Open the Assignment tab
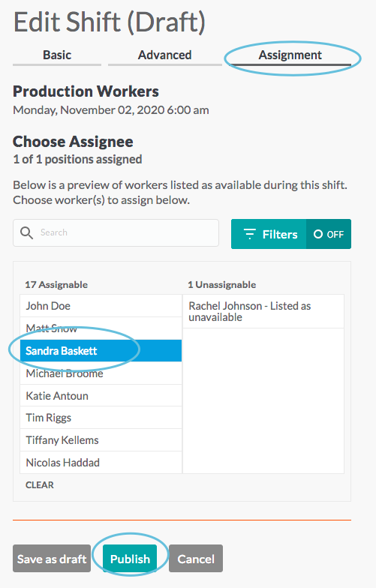376x588 pixels. pos(290,55)
